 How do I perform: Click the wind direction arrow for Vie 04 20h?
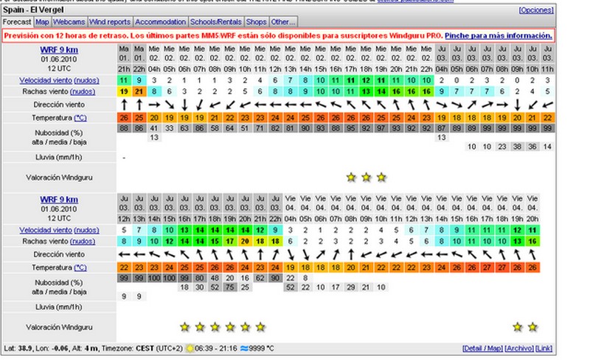pos(532,254)
